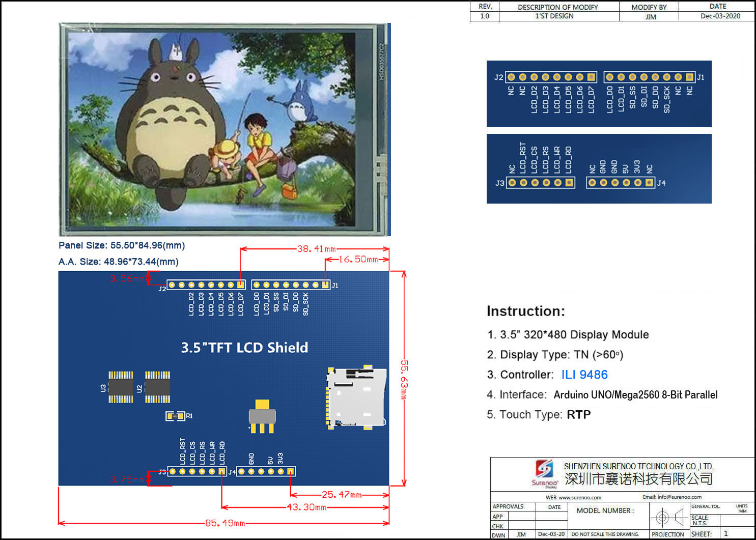Viewport: 756px width, 540px height.
Task: Open the ILI 9486 controller link
Action: click(x=584, y=375)
